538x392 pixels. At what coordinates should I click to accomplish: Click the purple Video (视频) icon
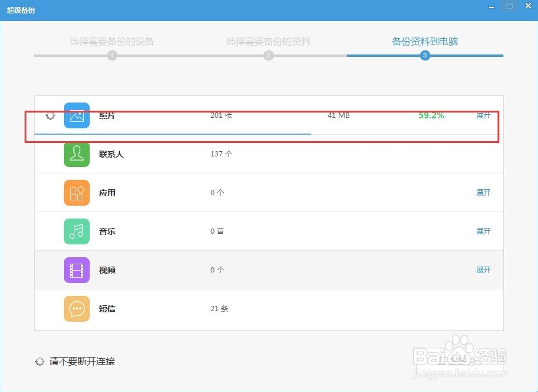pyautogui.click(x=77, y=270)
